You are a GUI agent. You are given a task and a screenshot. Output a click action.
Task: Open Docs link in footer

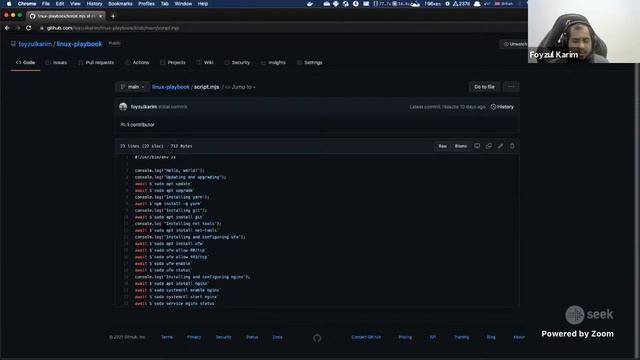[278, 337]
